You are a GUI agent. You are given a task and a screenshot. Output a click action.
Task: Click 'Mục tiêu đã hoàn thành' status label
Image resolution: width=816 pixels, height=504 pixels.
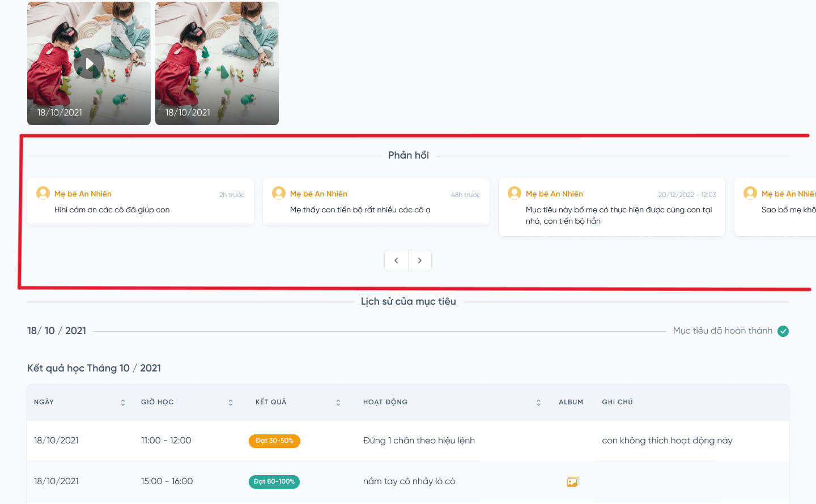coord(722,331)
